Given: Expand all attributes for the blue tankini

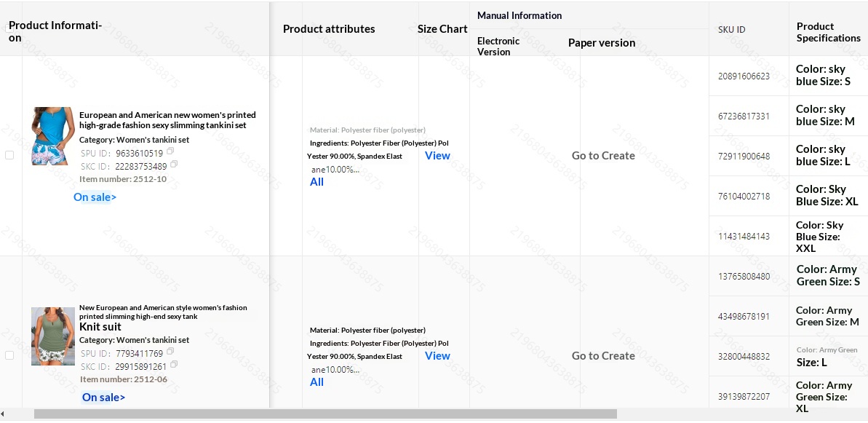Looking at the screenshot, I should tap(316, 182).
